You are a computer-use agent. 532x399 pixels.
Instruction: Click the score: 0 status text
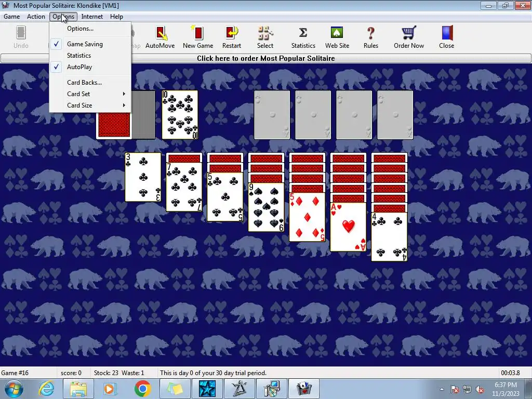(71, 373)
